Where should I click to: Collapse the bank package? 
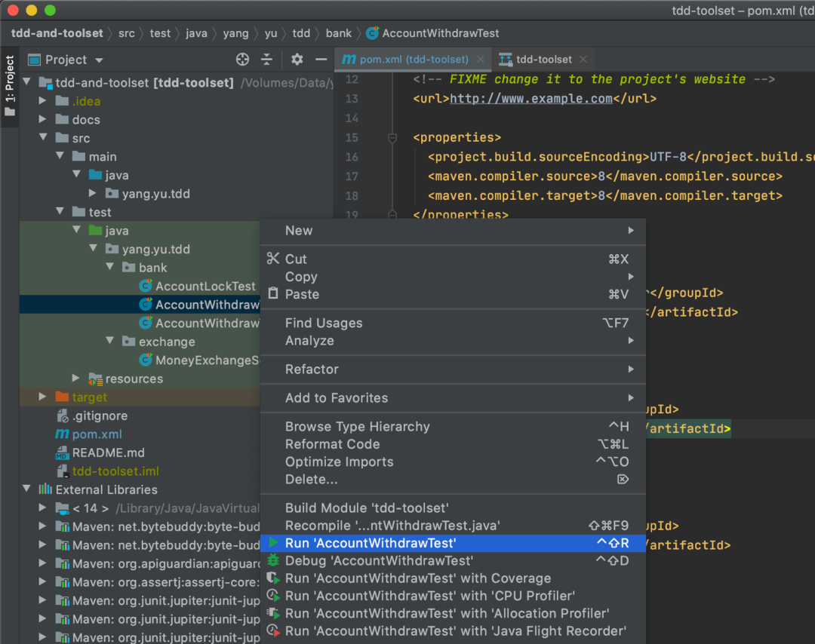pos(109,267)
